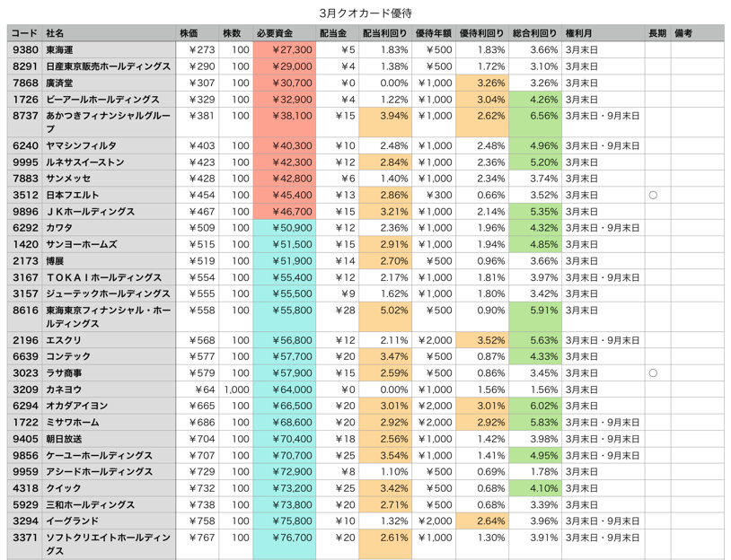Click the title 3月クオカード優待
Image resolution: width=731 pixels, height=560 pixels.
click(x=365, y=13)
